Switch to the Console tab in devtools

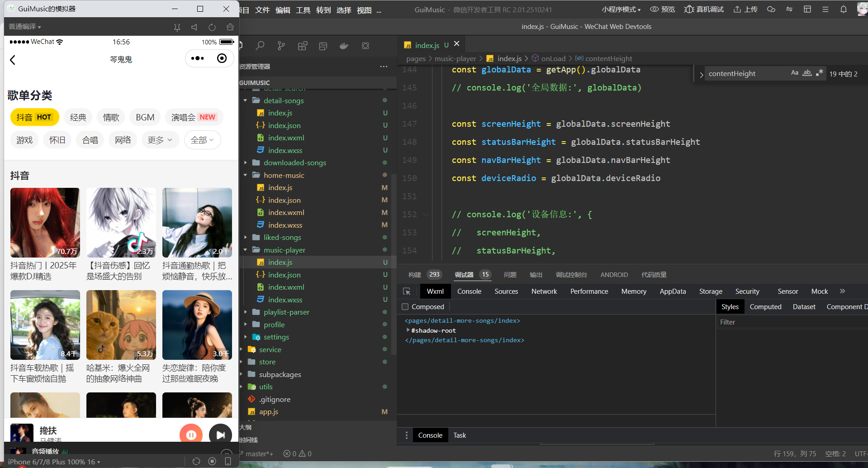pos(469,291)
